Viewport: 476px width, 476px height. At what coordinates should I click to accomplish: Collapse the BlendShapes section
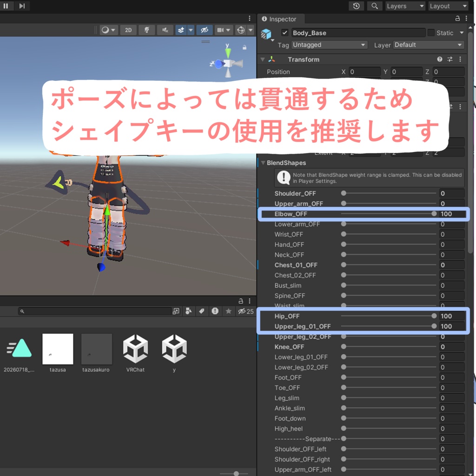263,163
